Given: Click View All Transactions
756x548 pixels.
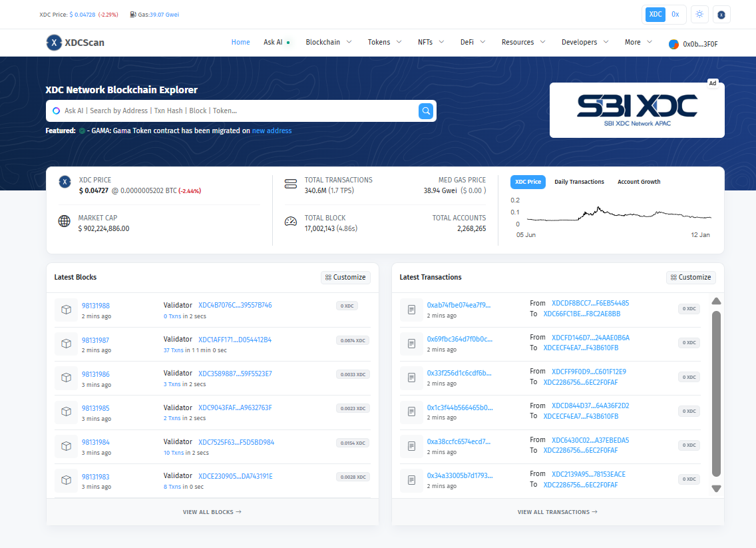Looking at the screenshot, I should point(558,512).
